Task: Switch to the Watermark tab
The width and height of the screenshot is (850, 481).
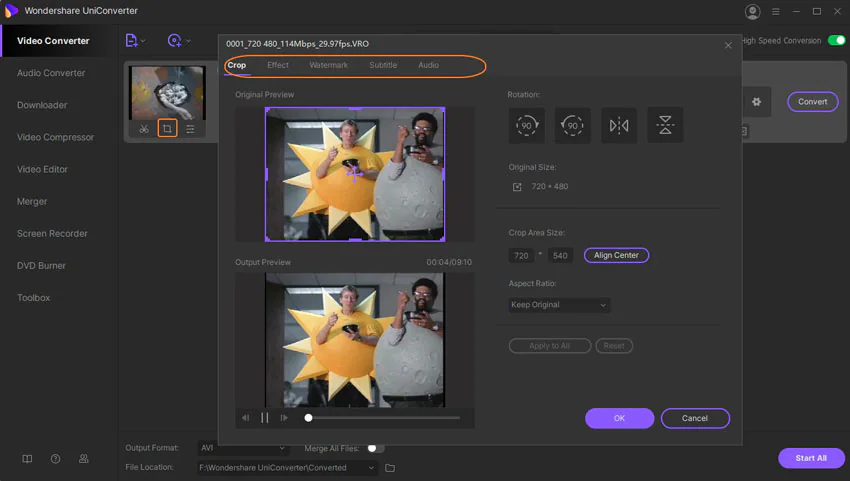Action: (x=328, y=65)
